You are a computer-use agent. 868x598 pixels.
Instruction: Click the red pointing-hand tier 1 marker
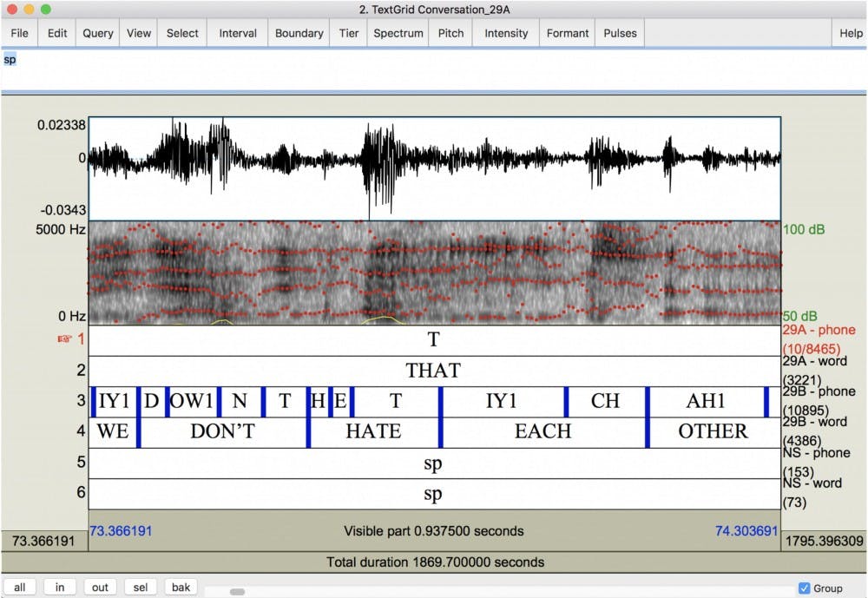point(64,339)
